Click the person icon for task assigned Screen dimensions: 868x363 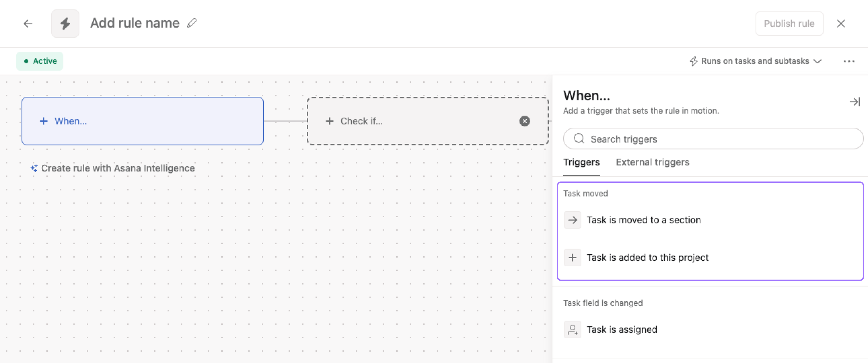pos(572,329)
